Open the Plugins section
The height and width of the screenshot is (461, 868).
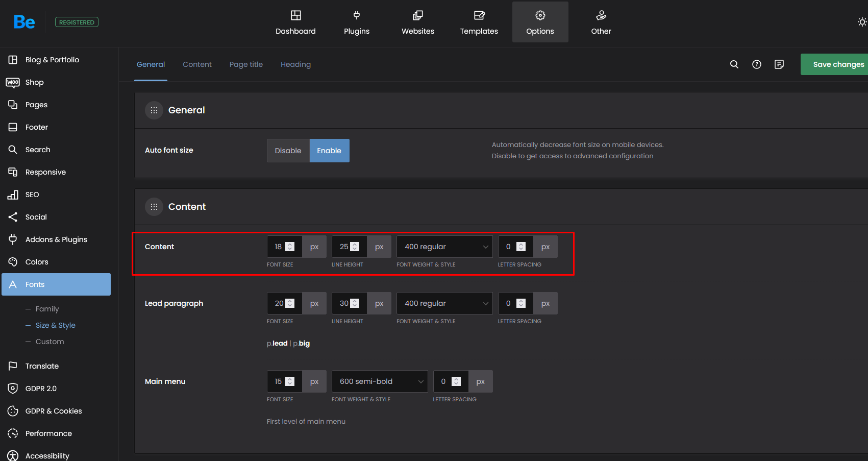(x=356, y=22)
